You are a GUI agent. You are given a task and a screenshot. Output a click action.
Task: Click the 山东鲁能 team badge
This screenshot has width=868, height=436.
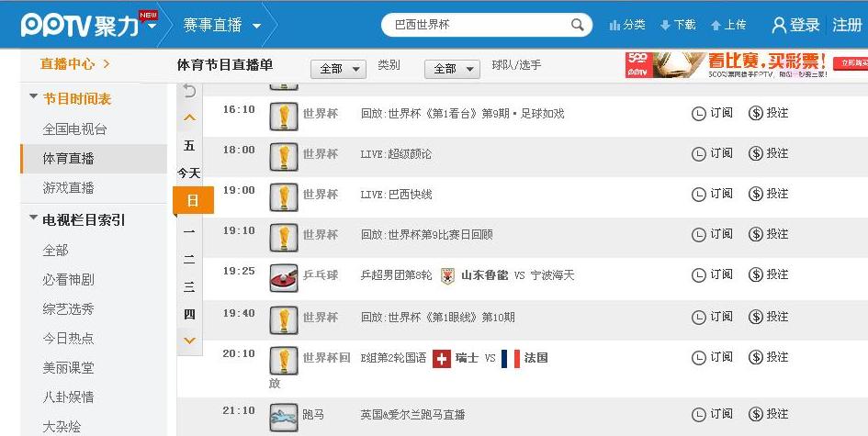(x=447, y=275)
